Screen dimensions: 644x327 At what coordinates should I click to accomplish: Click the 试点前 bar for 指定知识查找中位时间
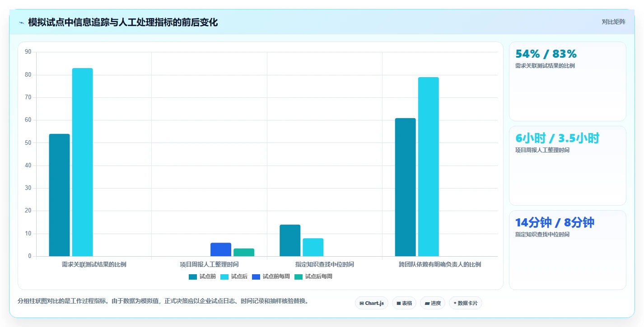tap(290, 240)
